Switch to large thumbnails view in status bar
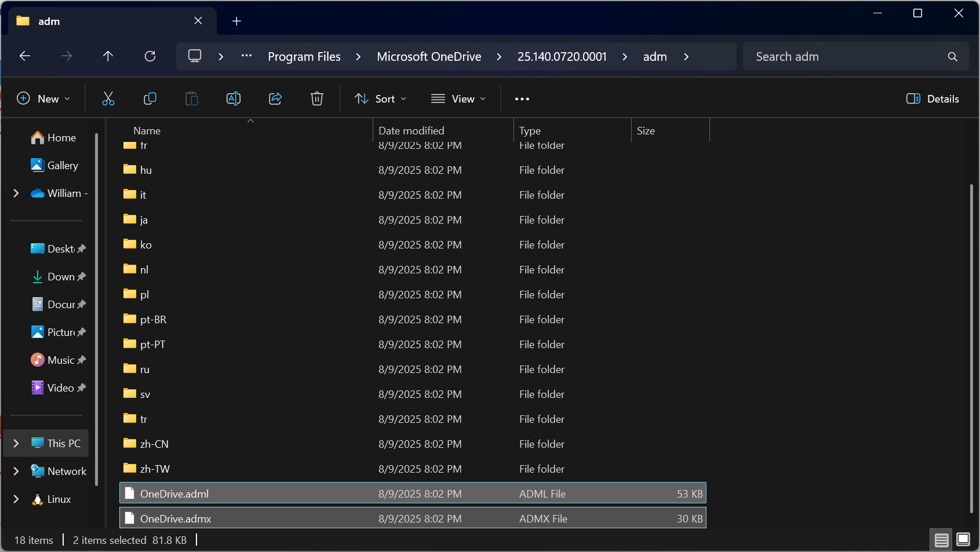 point(963,540)
